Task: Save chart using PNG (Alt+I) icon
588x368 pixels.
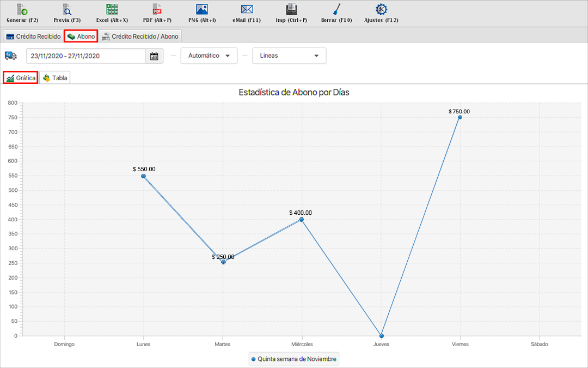Action: tap(202, 10)
